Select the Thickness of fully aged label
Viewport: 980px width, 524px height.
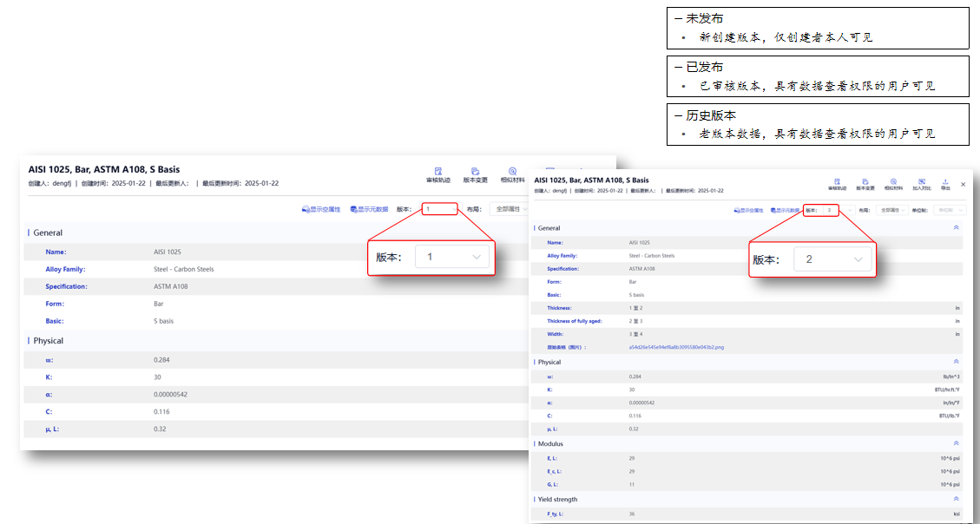(575, 321)
